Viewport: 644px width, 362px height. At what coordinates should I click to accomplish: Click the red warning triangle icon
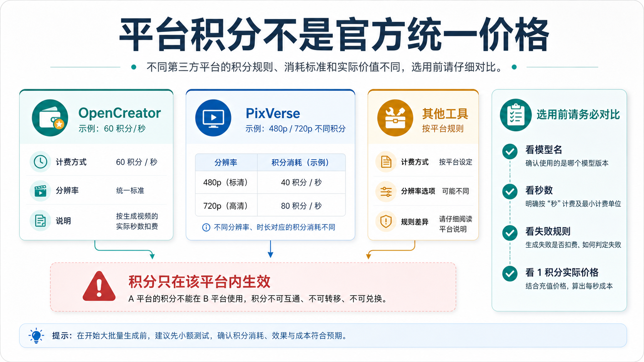click(x=99, y=286)
